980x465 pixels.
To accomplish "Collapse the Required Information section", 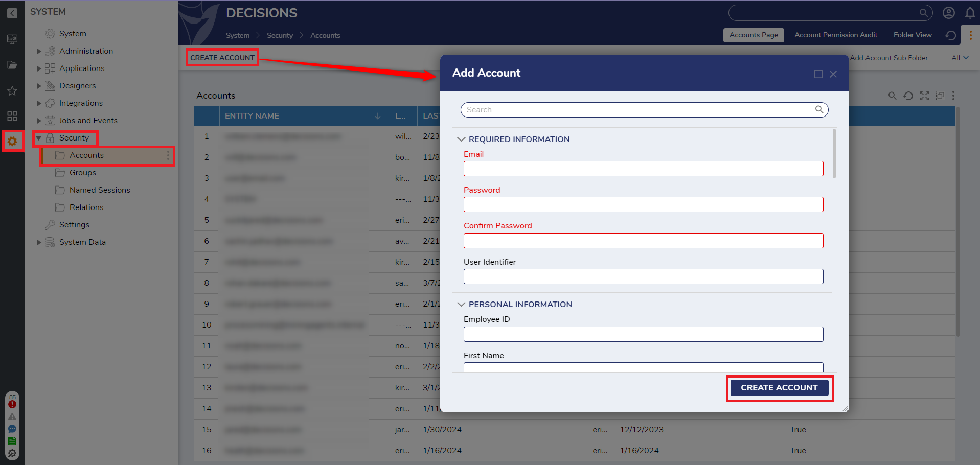I will (x=461, y=139).
